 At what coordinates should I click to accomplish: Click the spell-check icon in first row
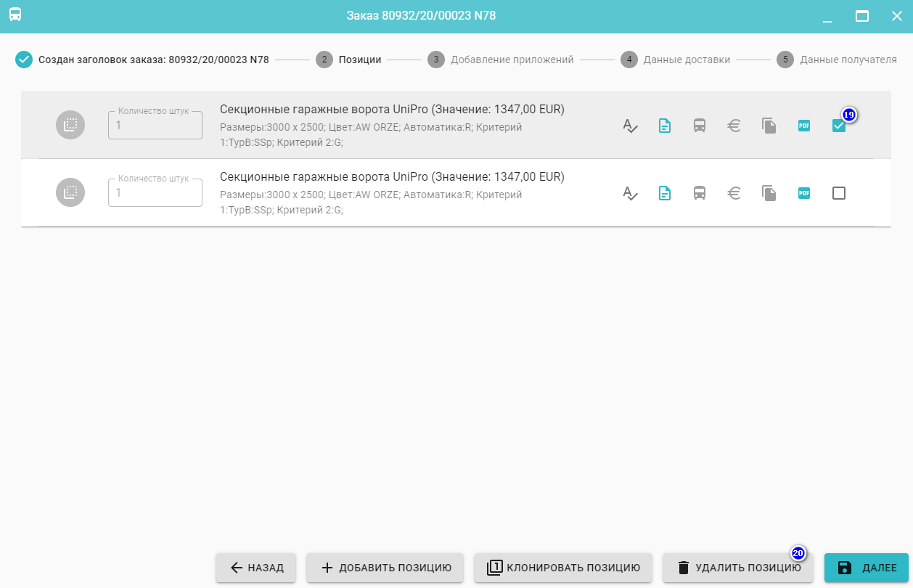point(630,126)
